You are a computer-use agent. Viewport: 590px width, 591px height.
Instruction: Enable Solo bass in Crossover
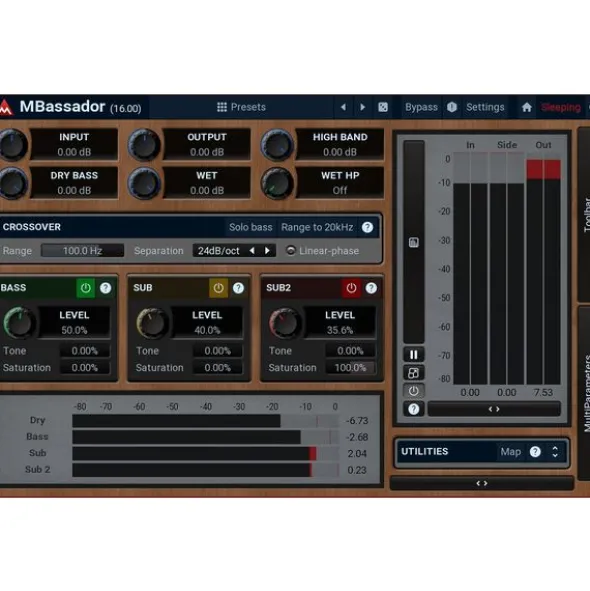point(251,228)
